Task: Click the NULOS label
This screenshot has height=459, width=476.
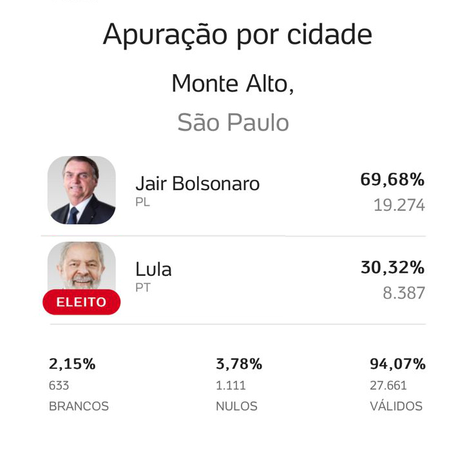Action: [236, 407]
